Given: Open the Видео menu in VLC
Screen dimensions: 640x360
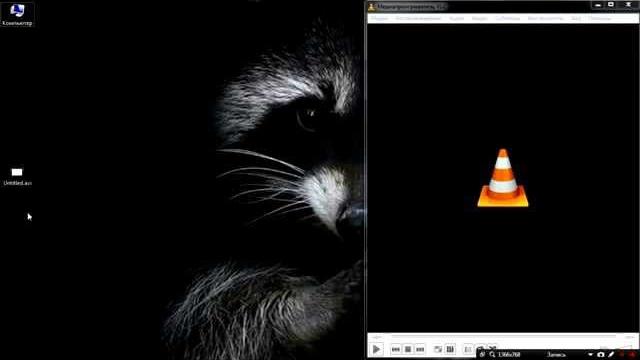Looking at the screenshot, I should point(480,18).
